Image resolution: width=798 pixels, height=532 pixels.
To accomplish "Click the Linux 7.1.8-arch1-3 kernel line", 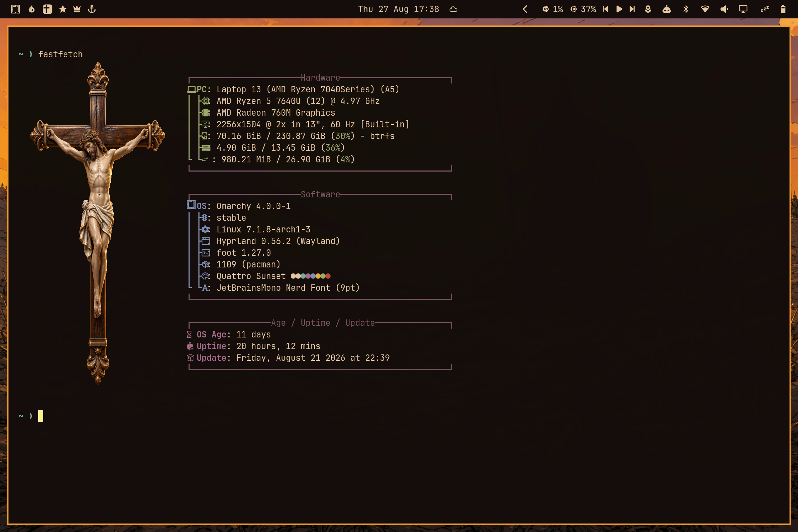I will (255, 230).
